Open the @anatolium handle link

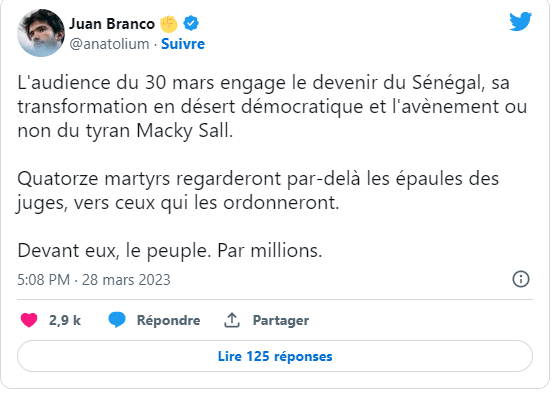coord(109,44)
